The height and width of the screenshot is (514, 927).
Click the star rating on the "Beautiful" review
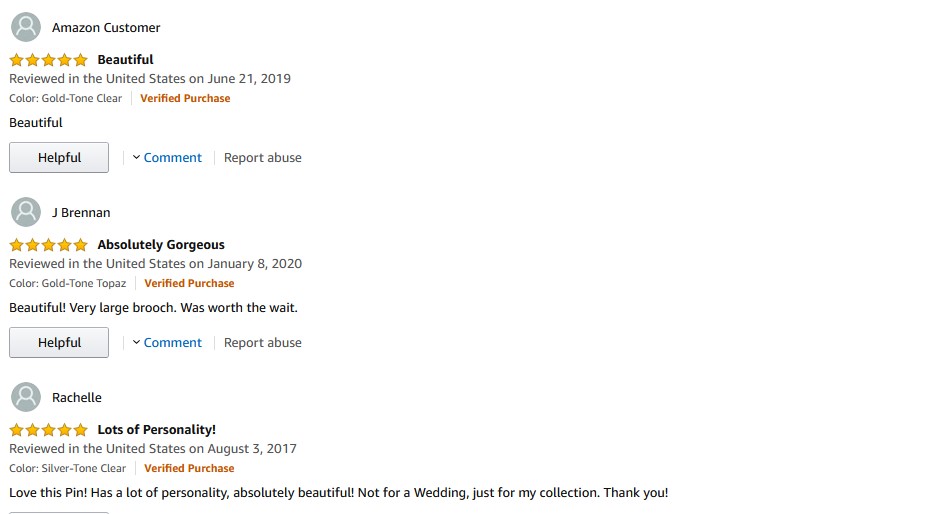(x=49, y=60)
